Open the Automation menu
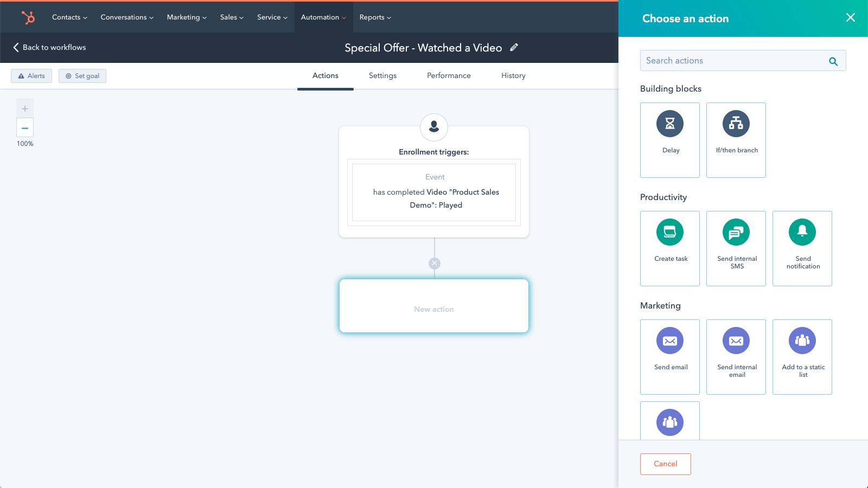 (x=322, y=17)
